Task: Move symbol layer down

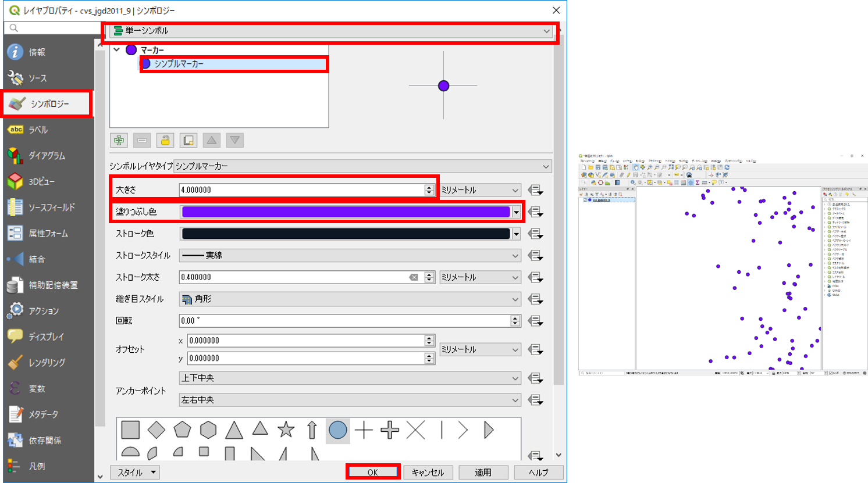Action: click(235, 140)
